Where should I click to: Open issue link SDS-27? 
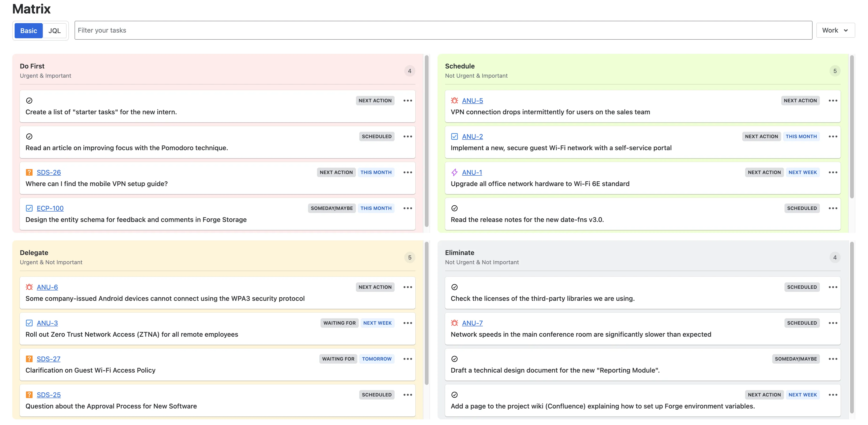pyautogui.click(x=49, y=359)
